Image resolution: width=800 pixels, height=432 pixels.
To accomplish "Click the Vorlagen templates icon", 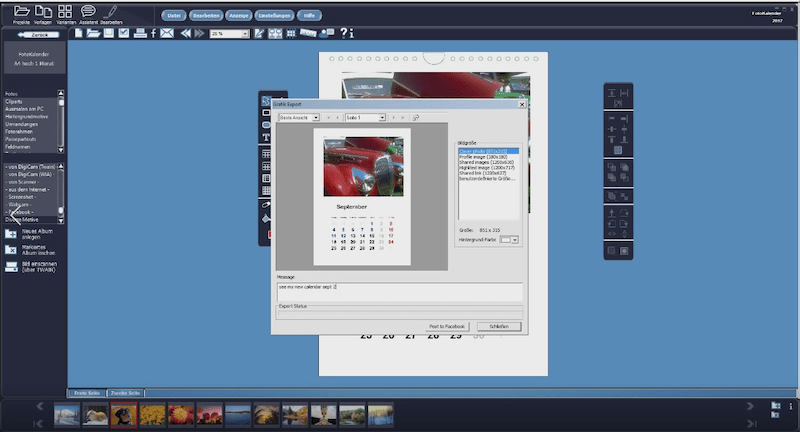I will 42,12.
